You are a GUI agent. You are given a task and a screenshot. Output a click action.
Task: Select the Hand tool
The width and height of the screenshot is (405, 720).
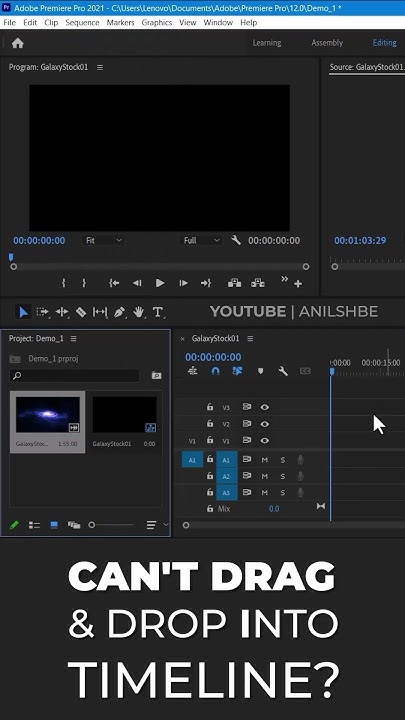click(x=139, y=312)
